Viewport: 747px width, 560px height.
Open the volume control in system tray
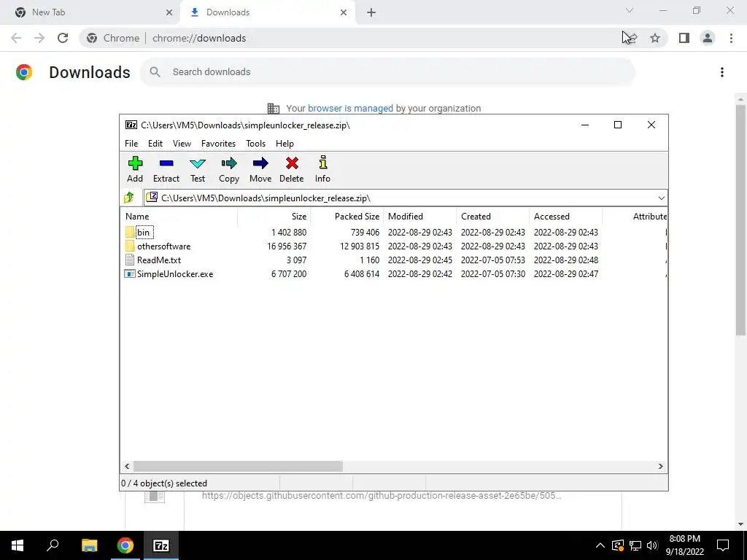coord(652,545)
